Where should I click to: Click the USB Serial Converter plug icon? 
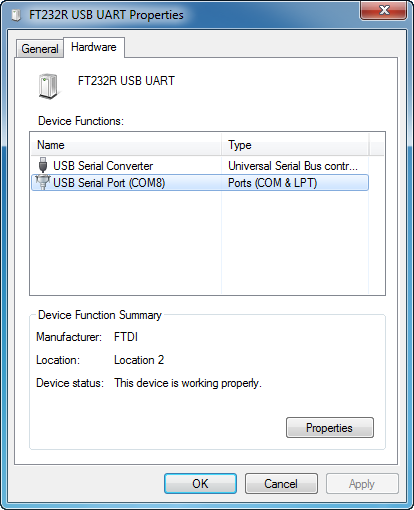43,165
